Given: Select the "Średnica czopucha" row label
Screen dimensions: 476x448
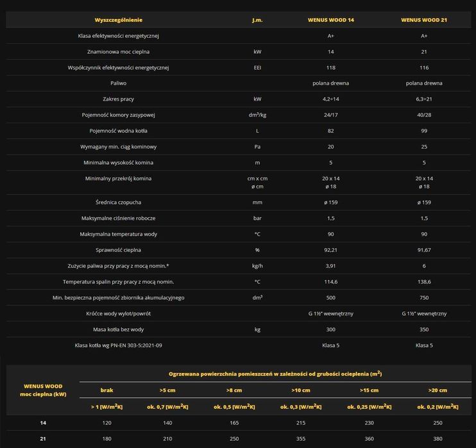Looking at the screenshot, I should tap(119, 203).
